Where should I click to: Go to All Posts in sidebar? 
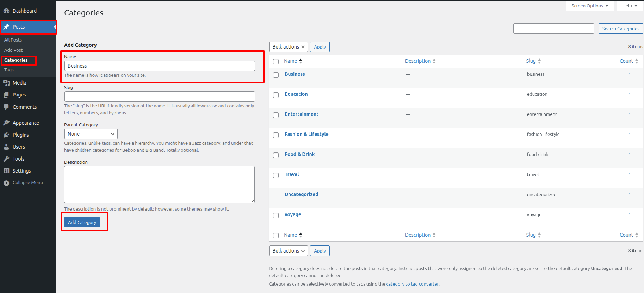click(13, 40)
